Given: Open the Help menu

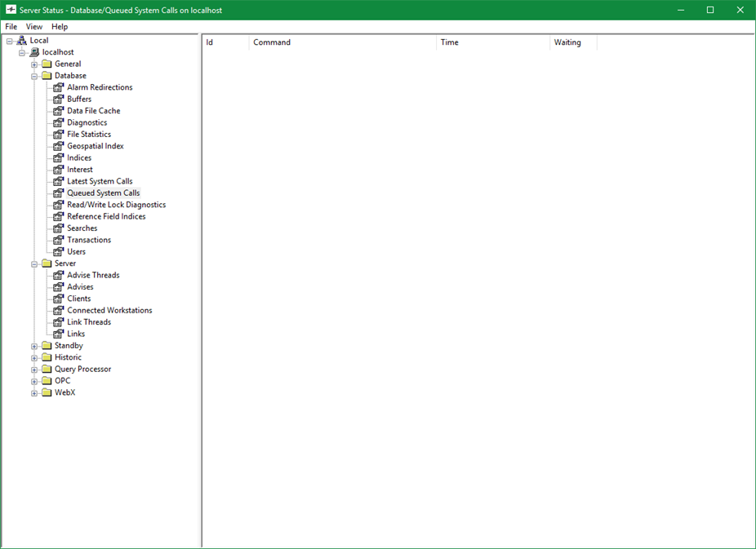Looking at the screenshot, I should (60, 27).
